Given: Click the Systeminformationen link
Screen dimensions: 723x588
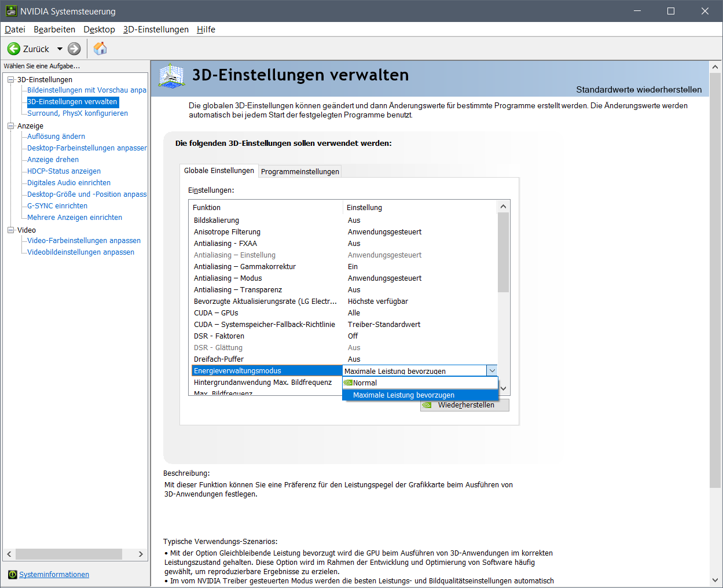Looking at the screenshot, I should coord(54,575).
